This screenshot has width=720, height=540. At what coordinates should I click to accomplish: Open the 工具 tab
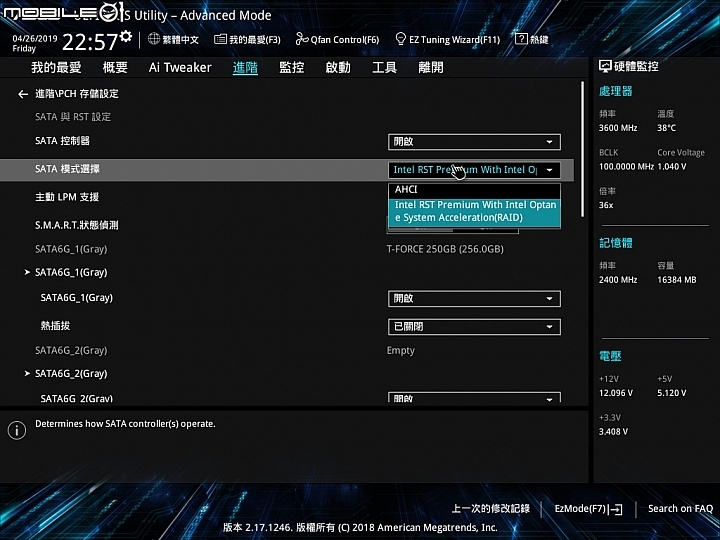pos(384,68)
